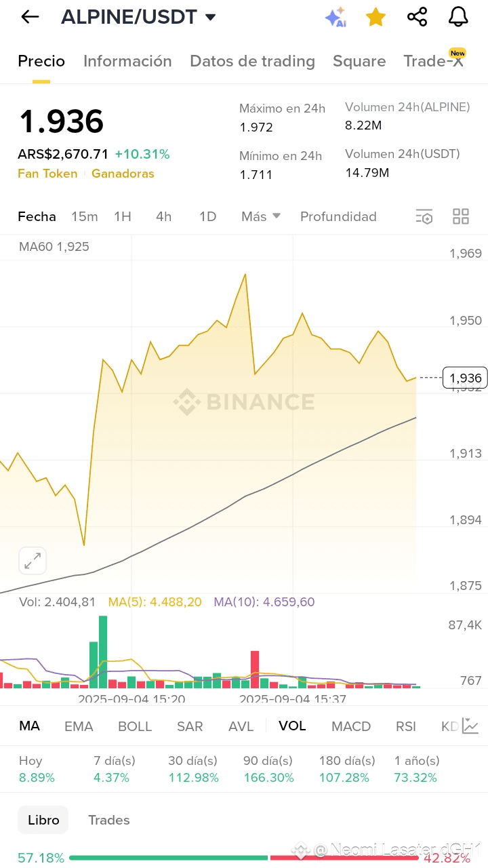This screenshot has width=488, height=868.
Task: Tap the back arrow icon
Action: (30, 17)
